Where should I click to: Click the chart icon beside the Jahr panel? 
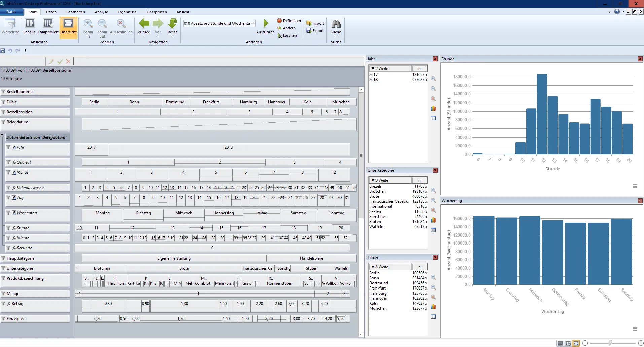[434, 108]
